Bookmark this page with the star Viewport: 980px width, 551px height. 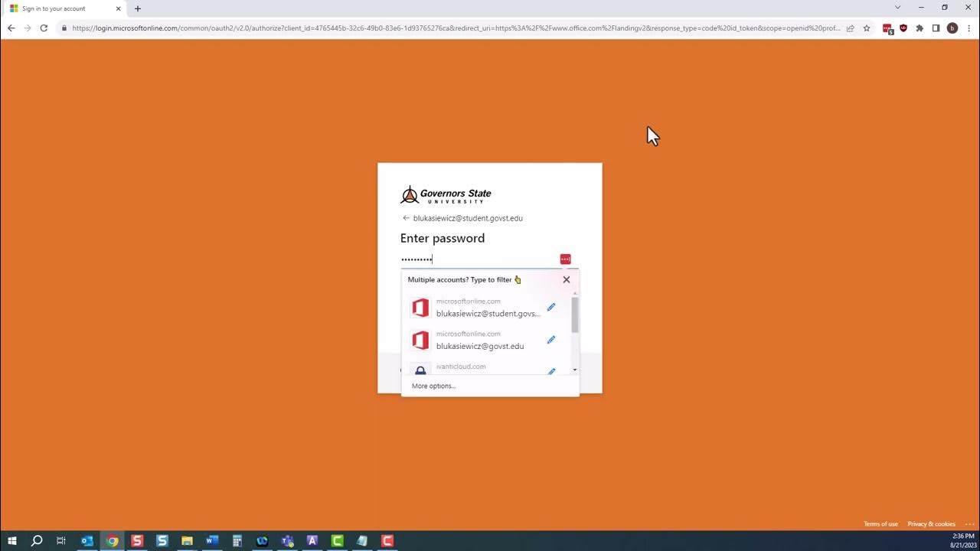(x=867, y=28)
